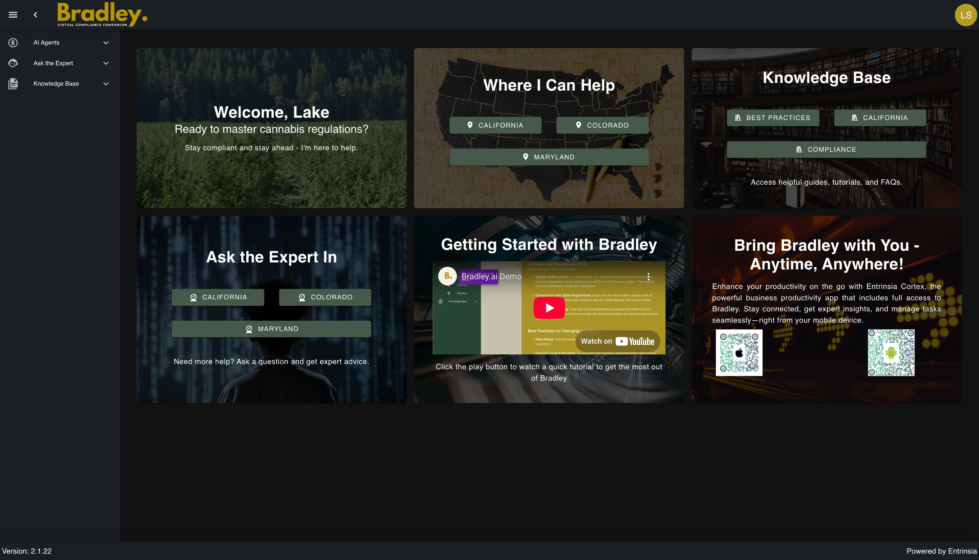Image resolution: width=979 pixels, height=560 pixels.
Task: Click the AI Agents sidebar icon
Action: tap(13, 43)
